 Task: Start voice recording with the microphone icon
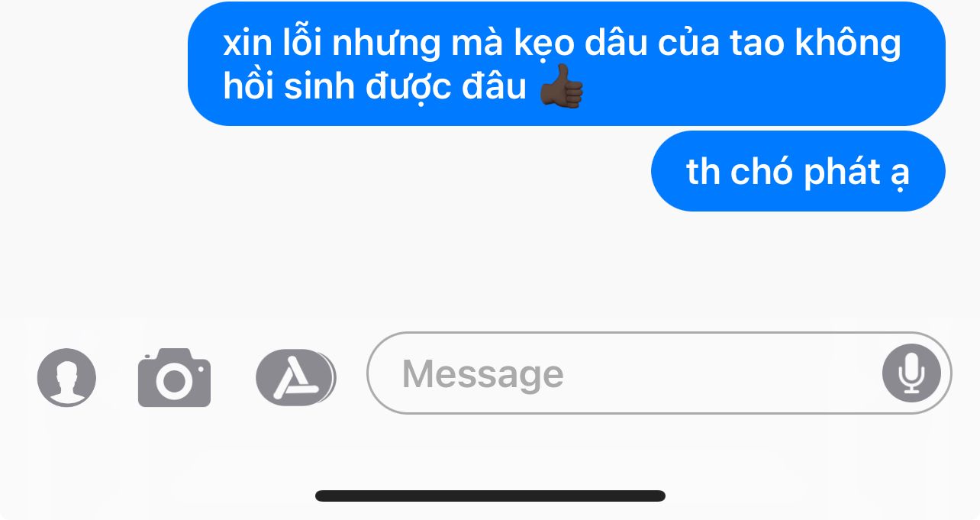tap(912, 373)
